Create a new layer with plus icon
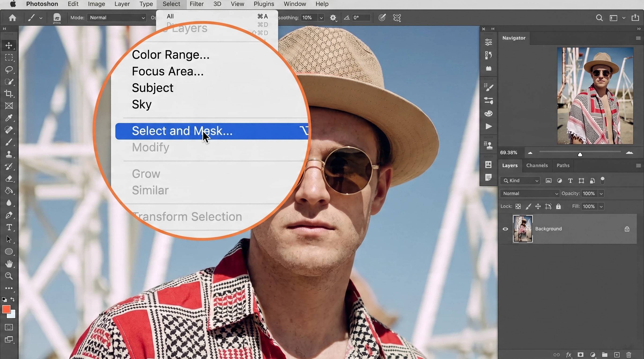 pos(617,355)
